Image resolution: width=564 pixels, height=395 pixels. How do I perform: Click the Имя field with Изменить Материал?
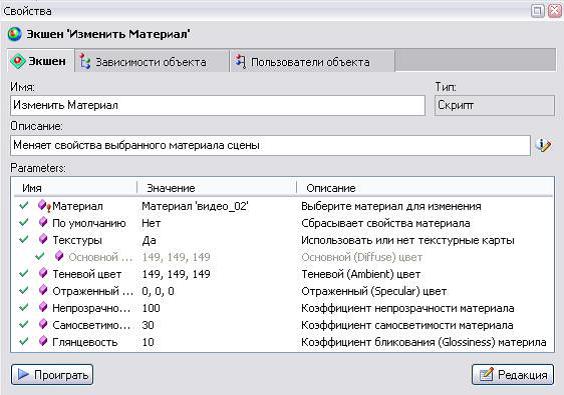[x=218, y=105]
